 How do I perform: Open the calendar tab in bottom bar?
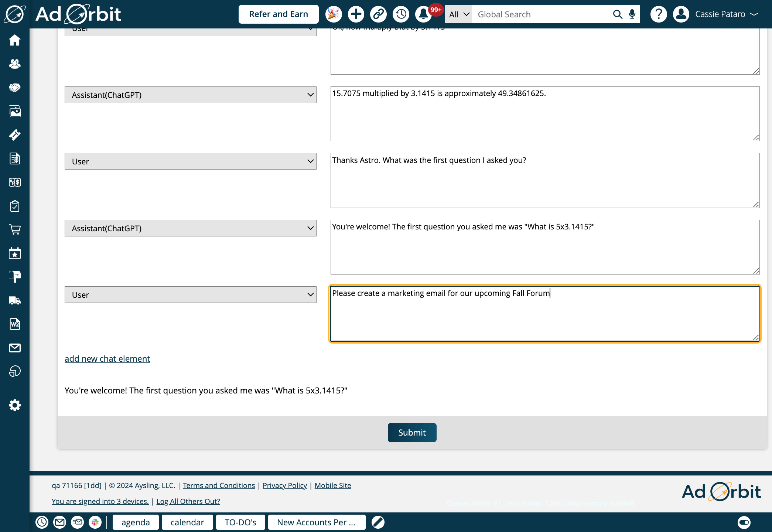click(187, 522)
